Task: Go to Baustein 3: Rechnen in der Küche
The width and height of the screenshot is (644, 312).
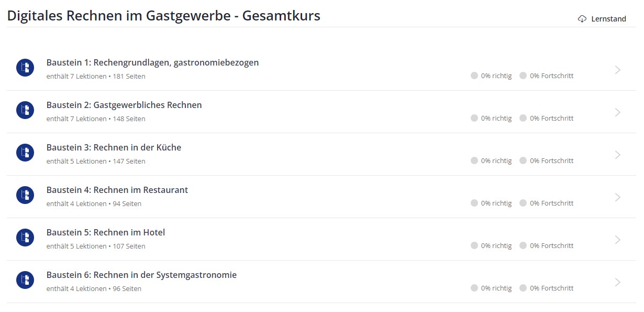Action: click(x=114, y=148)
